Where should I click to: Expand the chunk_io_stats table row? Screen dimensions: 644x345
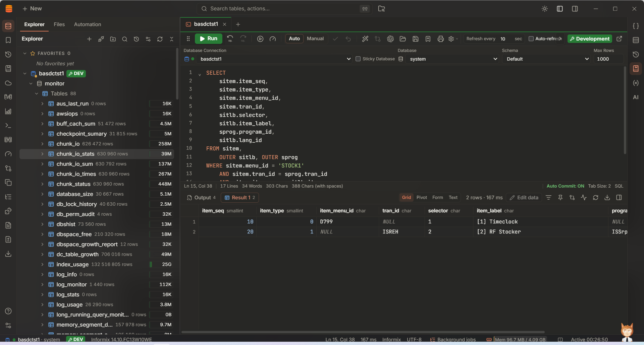pyautogui.click(x=42, y=154)
